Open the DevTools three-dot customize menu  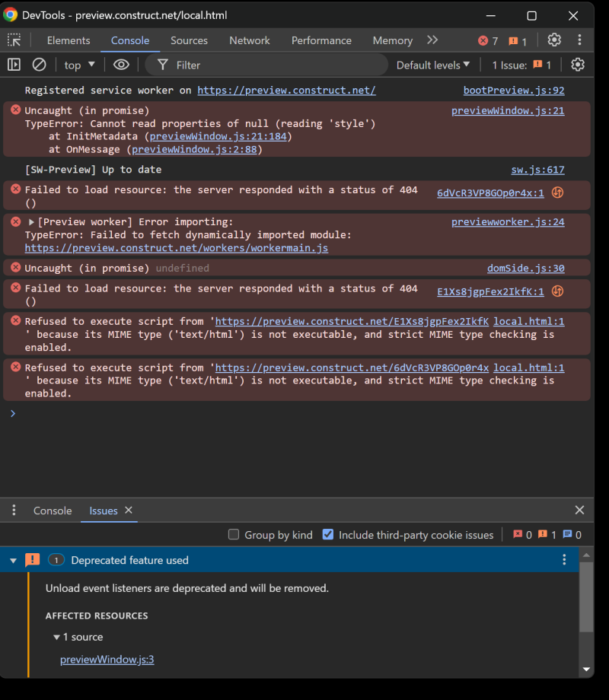click(x=579, y=40)
